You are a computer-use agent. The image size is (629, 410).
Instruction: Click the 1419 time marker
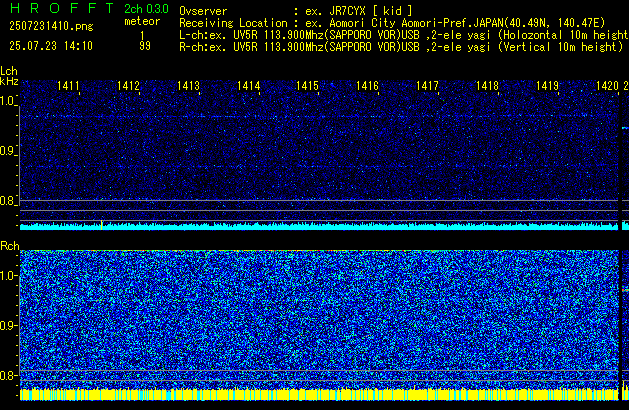(547, 86)
